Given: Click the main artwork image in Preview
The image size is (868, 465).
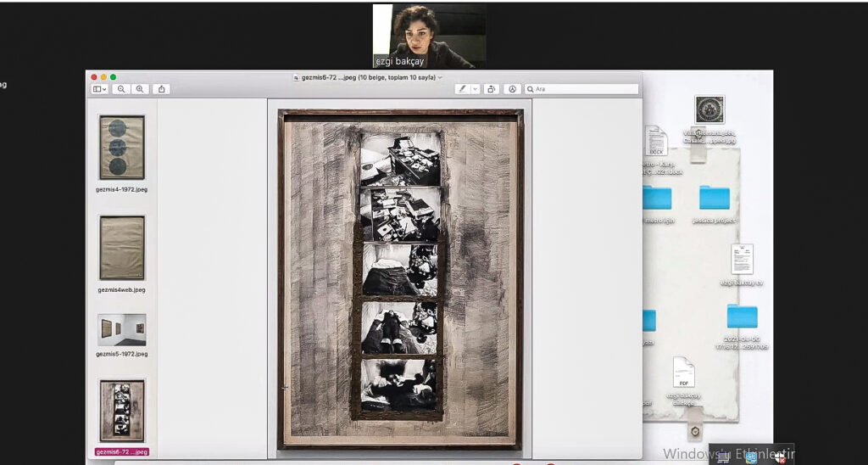Looking at the screenshot, I should pos(400,279).
